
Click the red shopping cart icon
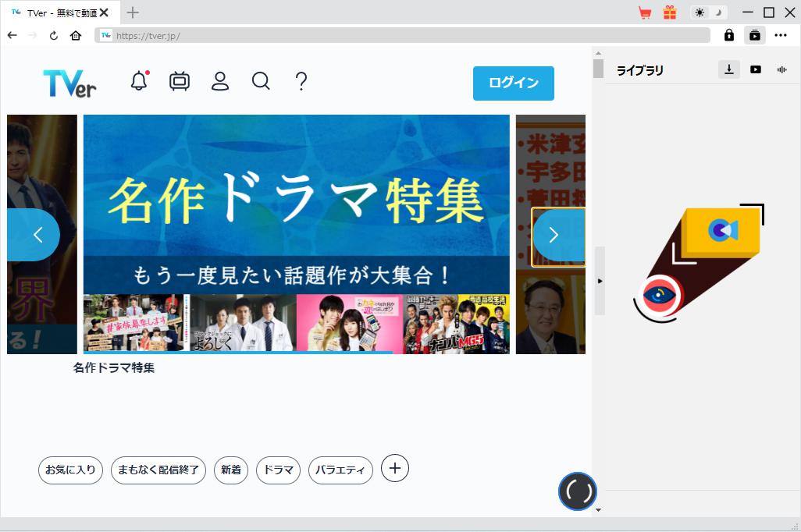[645, 12]
